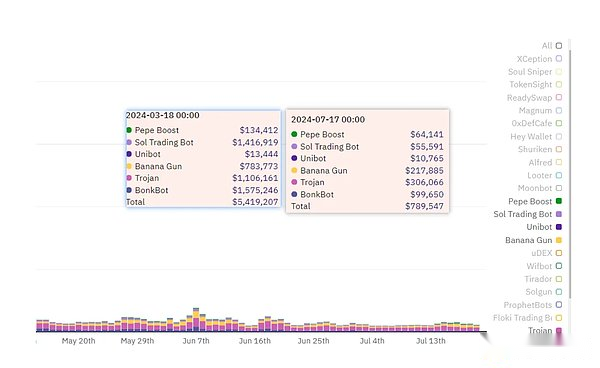Select the TokenSight legend label
Image resolution: width=600 pixels, height=368 pixels.
pyautogui.click(x=530, y=85)
